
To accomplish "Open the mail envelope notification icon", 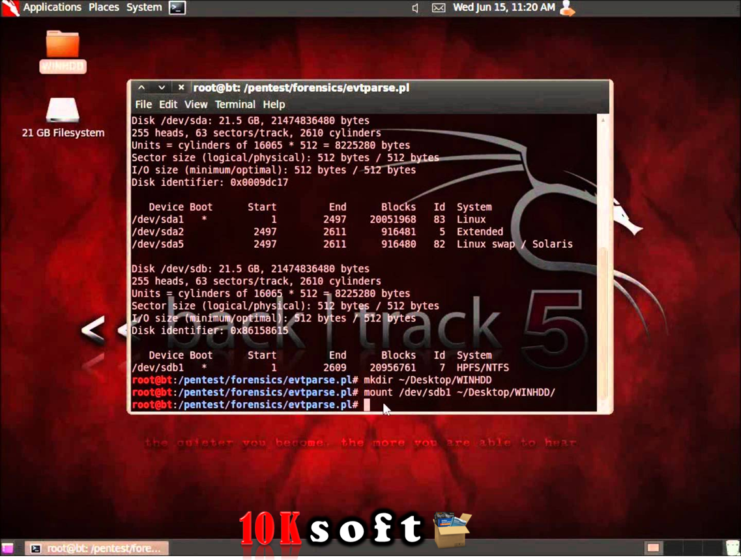I will 439,8.
